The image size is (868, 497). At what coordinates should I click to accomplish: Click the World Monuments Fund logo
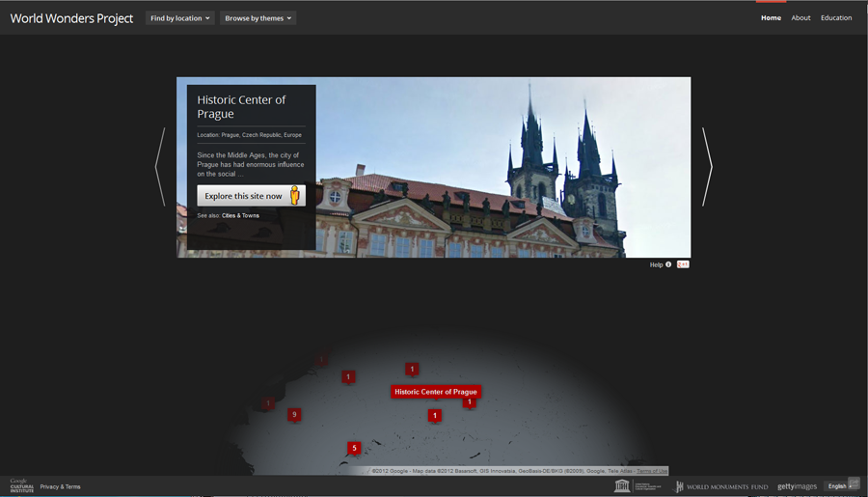(721, 486)
